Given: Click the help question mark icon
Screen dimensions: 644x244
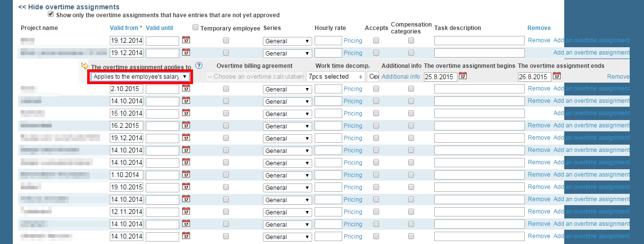Looking at the screenshot, I should pyautogui.click(x=199, y=66).
